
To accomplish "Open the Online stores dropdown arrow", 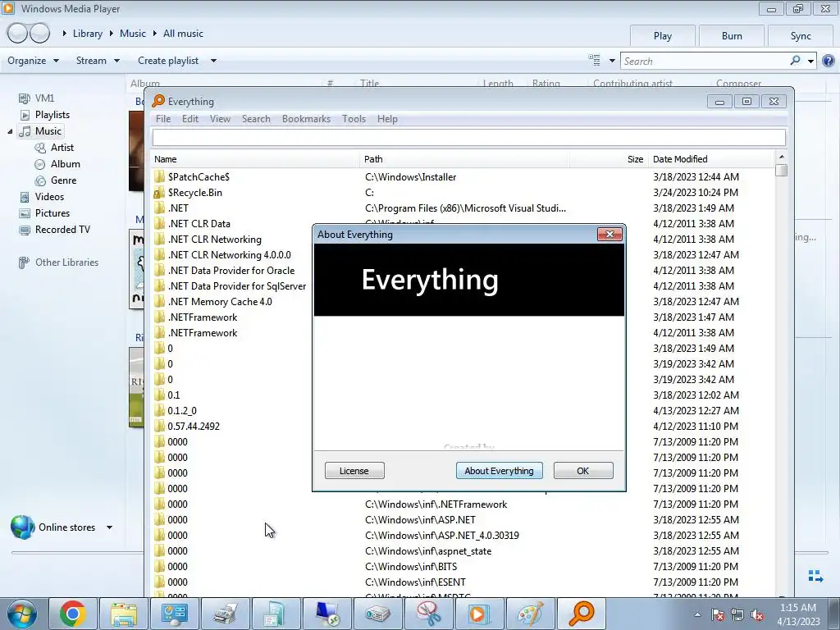I will pyautogui.click(x=109, y=527).
